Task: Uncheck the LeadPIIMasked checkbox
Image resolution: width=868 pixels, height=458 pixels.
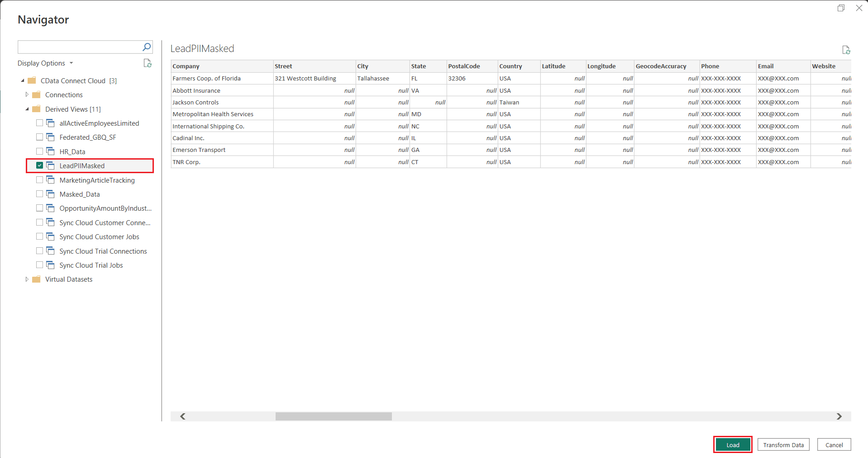Action: 40,165
